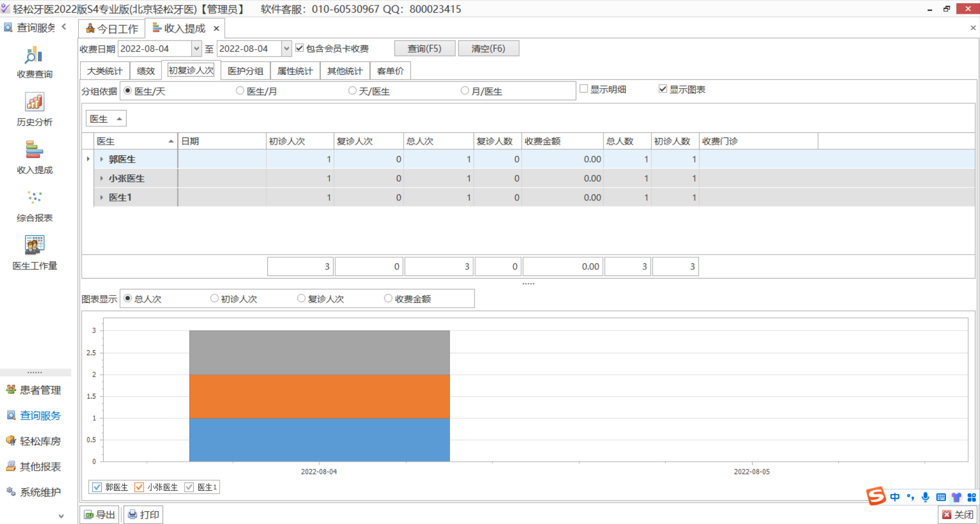Open 初复诊人次 tab
980x524 pixels.
click(191, 70)
